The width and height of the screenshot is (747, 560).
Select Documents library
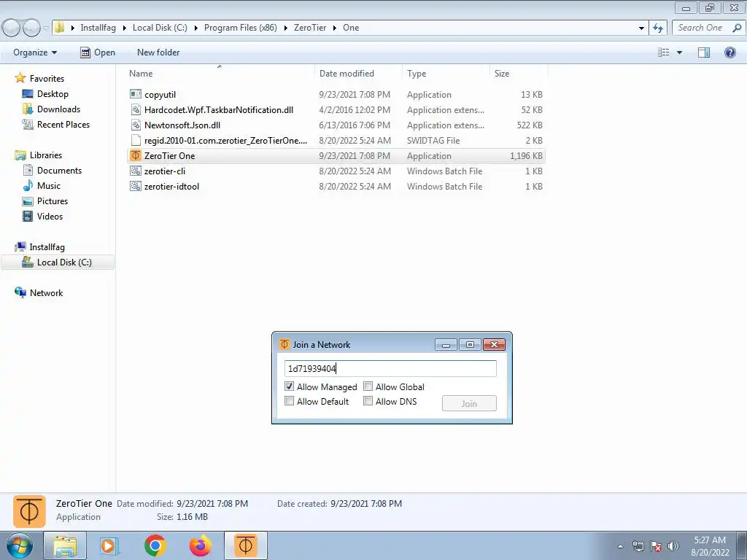[59, 170]
